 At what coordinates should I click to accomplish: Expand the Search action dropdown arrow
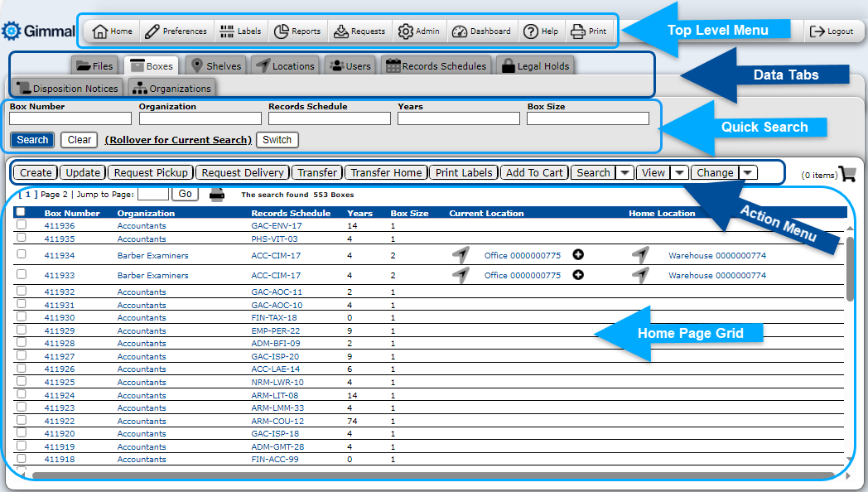pyautogui.click(x=625, y=173)
